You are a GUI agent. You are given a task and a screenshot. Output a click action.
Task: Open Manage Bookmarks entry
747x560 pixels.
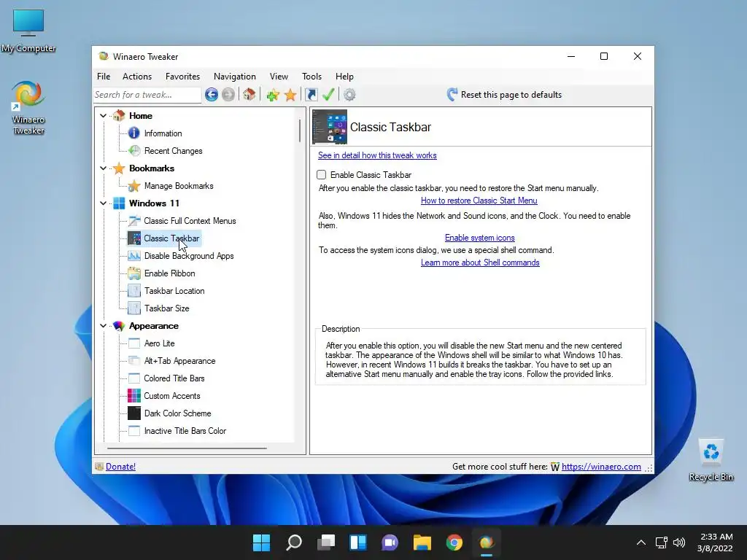(179, 186)
